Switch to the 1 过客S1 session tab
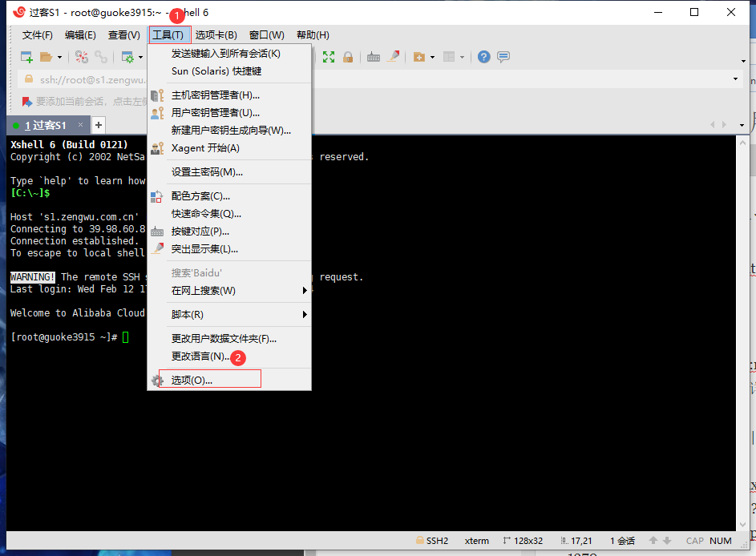 pos(46,125)
